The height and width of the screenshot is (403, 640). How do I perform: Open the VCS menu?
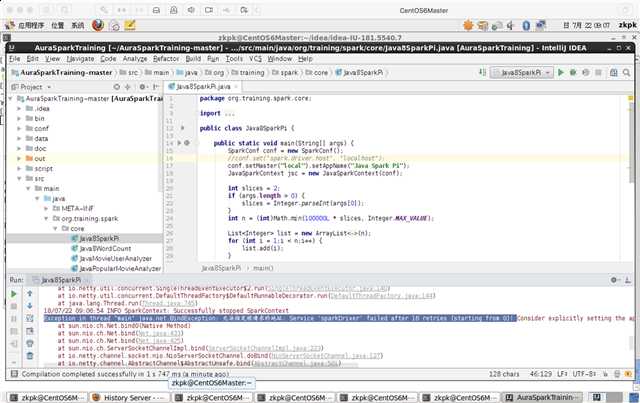click(256, 59)
